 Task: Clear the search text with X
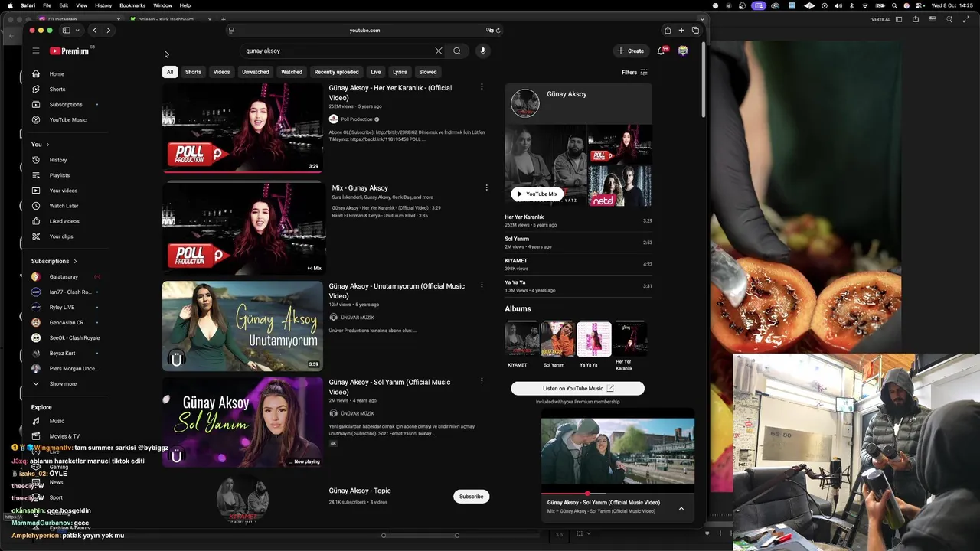(439, 51)
